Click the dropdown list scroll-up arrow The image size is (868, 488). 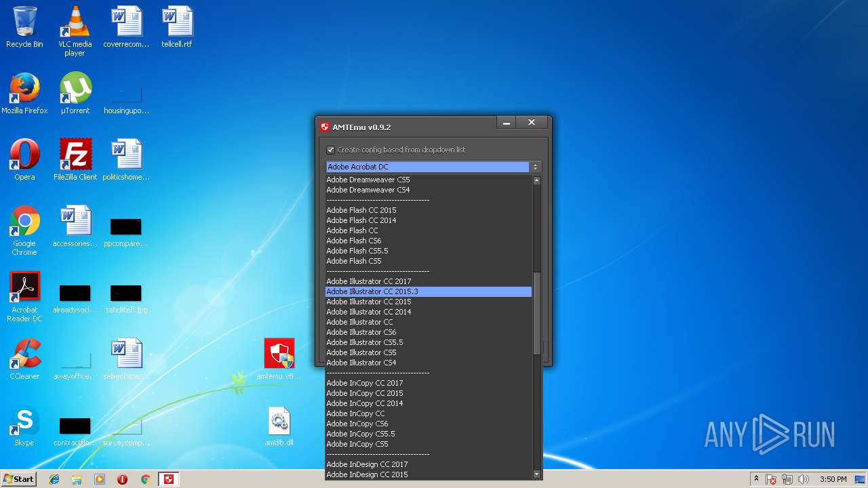(x=536, y=180)
